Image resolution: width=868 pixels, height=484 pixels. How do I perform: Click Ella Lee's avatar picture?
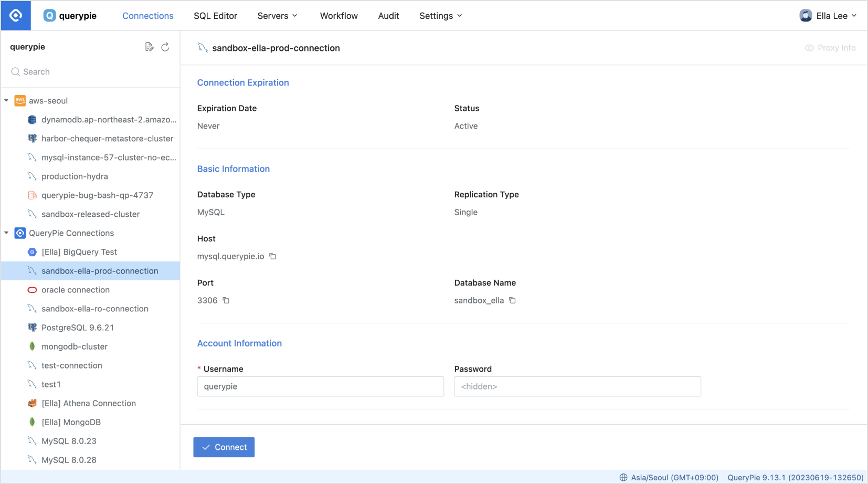click(806, 16)
